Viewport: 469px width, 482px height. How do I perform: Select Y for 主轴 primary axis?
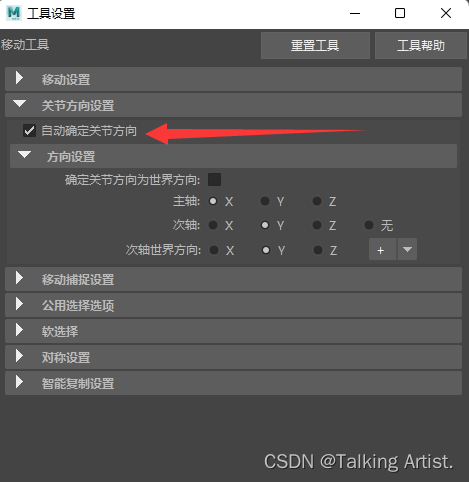[265, 201]
